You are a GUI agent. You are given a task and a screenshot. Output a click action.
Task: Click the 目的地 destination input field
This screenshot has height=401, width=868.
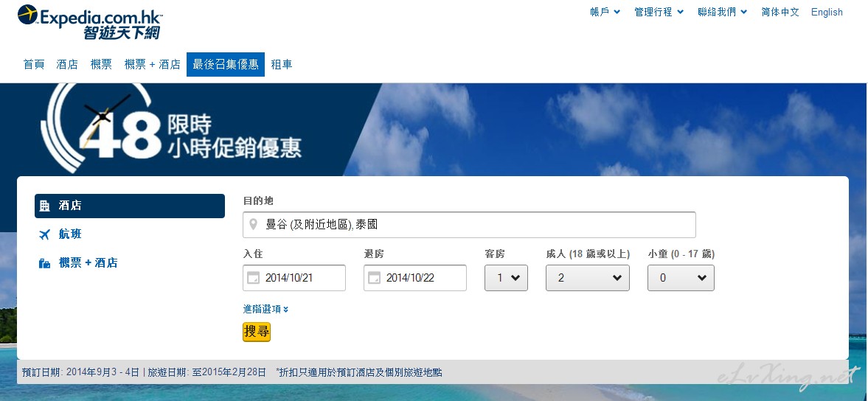(x=469, y=225)
